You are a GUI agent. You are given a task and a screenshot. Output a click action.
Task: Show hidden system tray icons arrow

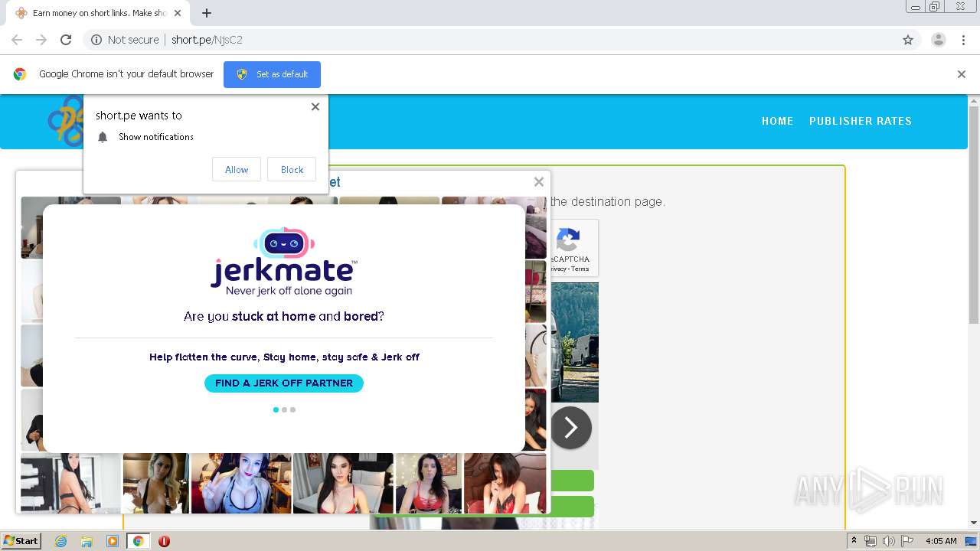pyautogui.click(x=854, y=541)
